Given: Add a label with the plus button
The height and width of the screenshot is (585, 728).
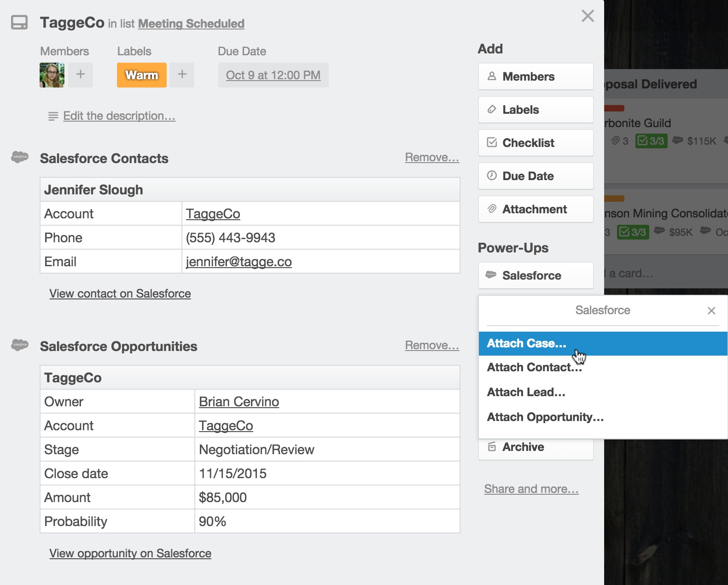Looking at the screenshot, I should (x=182, y=75).
